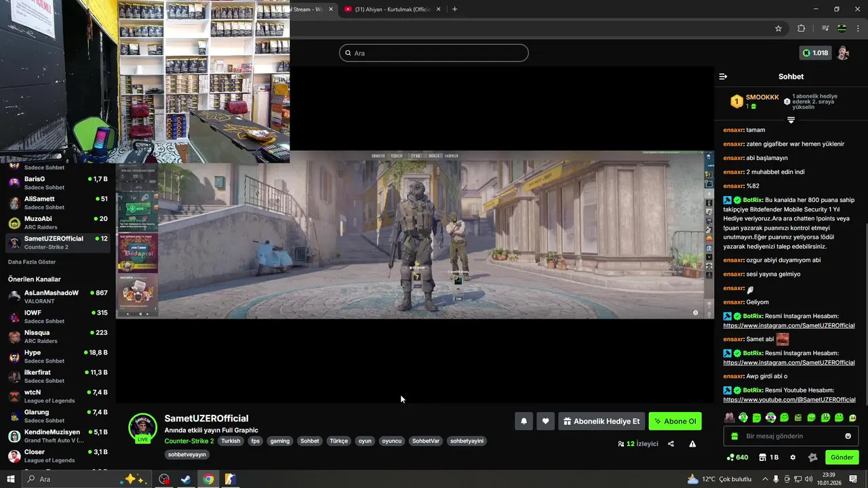The height and width of the screenshot is (488, 868).
Task: Gift a subscription with Abonelik Hediye Et
Action: 601,421
